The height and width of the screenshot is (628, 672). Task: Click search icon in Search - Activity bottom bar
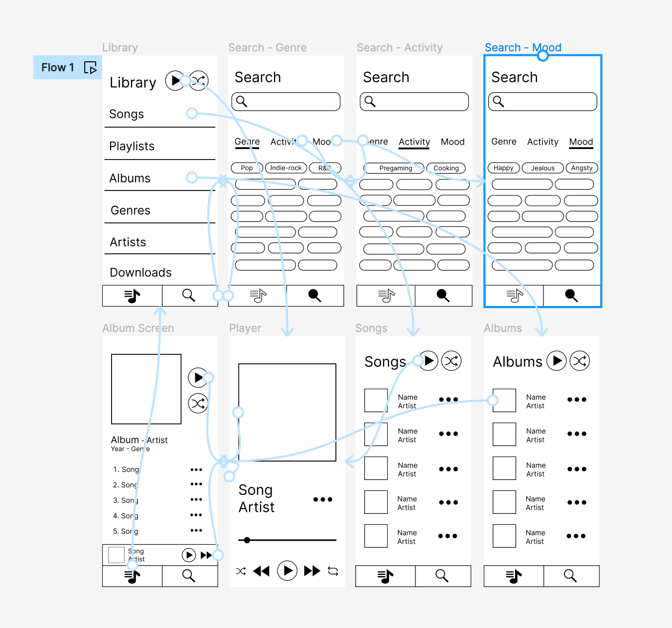tap(443, 295)
